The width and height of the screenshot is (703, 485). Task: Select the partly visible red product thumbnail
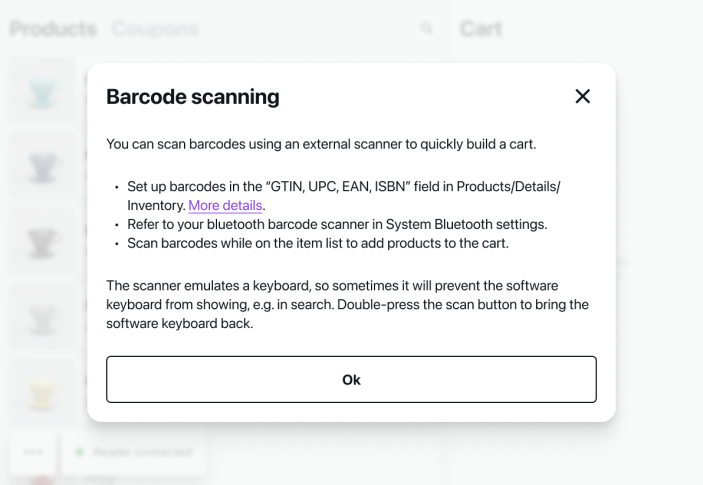(42, 479)
